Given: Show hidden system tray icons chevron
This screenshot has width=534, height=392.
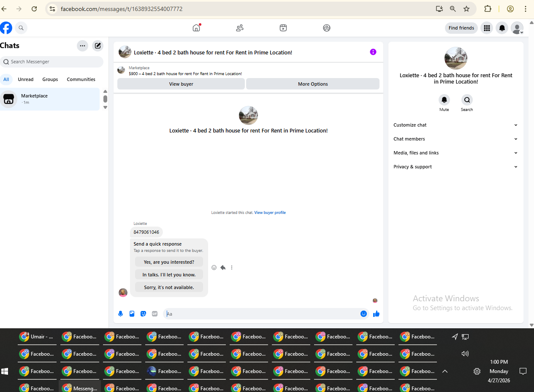Looking at the screenshot, I should coord(445,371).
